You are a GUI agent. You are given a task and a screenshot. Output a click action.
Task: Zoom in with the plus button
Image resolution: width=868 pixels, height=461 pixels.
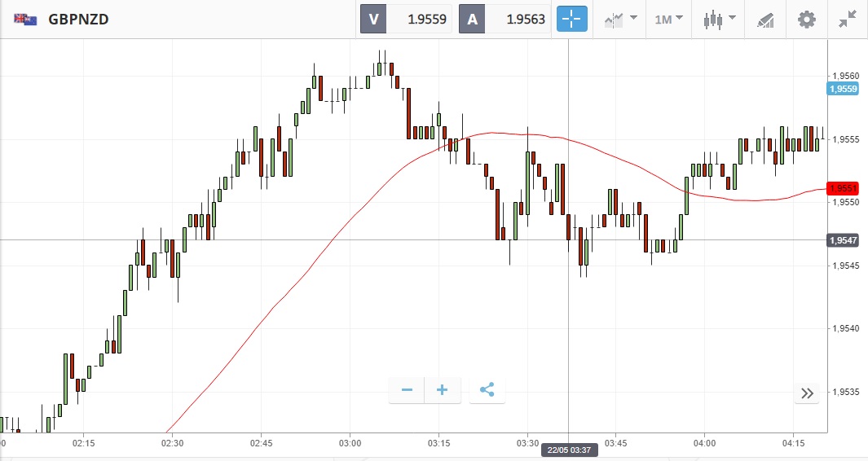tap(443, 390)
